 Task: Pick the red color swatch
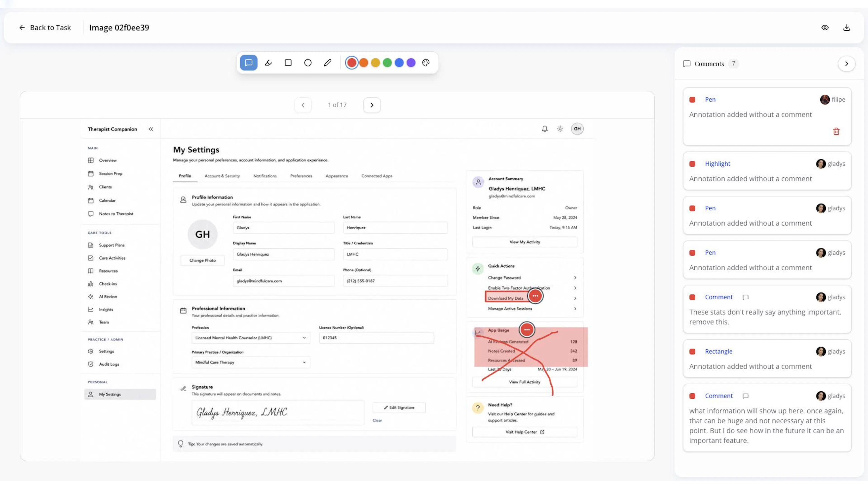[x=351, y=63]
